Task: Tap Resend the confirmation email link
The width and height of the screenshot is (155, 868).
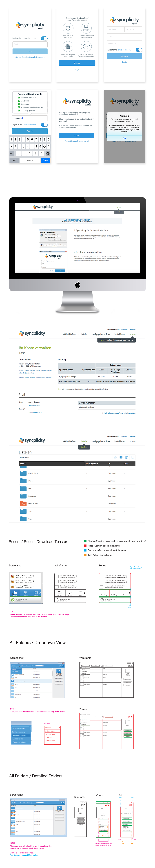Action: click(x=77, y=141)
